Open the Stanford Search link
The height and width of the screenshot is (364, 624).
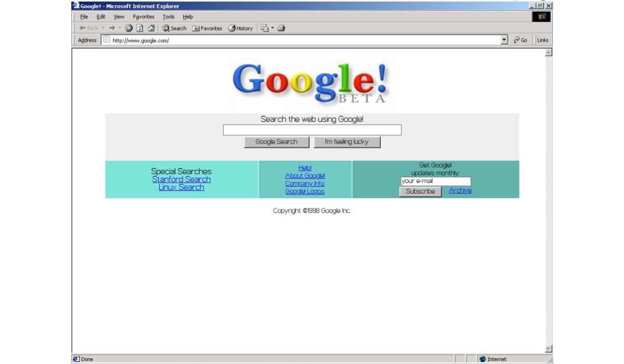click(x=181, y=179)
